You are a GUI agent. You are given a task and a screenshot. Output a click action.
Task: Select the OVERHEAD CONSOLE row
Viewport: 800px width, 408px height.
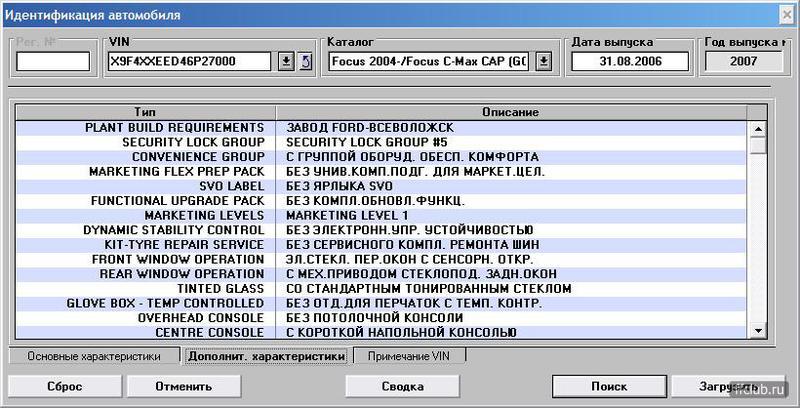381,318
